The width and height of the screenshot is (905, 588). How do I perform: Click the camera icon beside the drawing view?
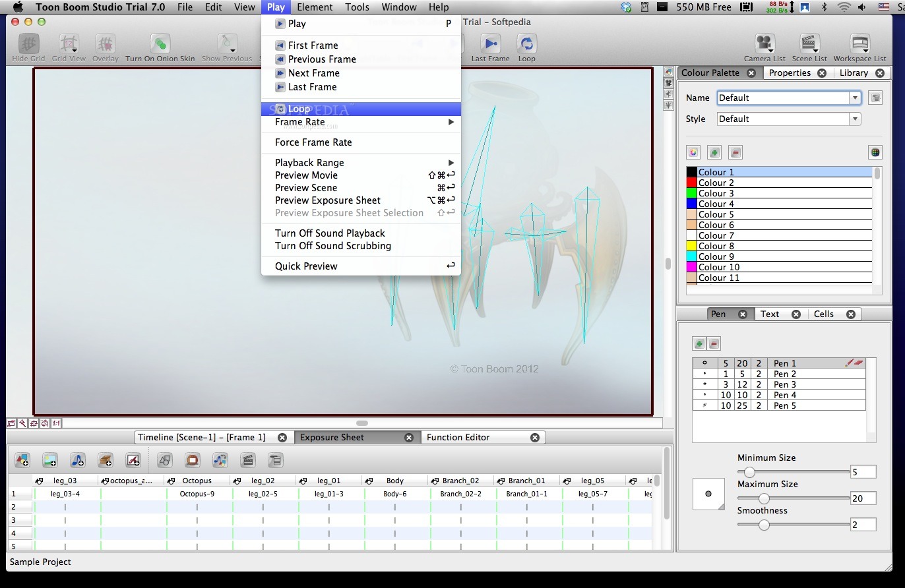(x=668, y=82)
